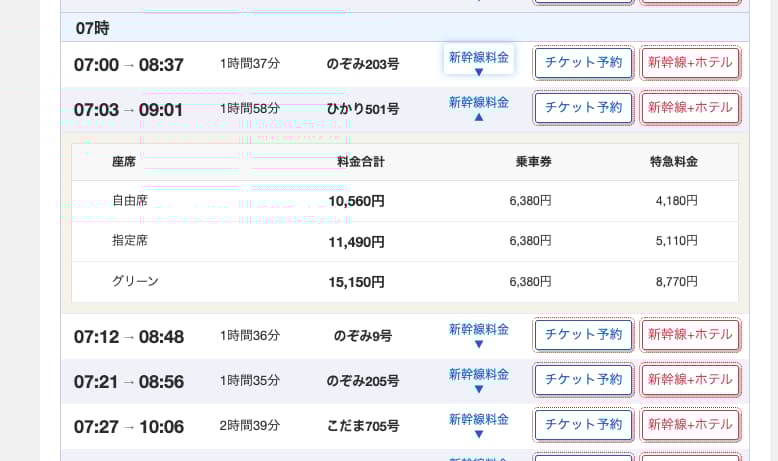This screenshot has width=778, height=461.
Task: Click 乗車券 6,380円 in グリーン row
Action: click(530, 281)
